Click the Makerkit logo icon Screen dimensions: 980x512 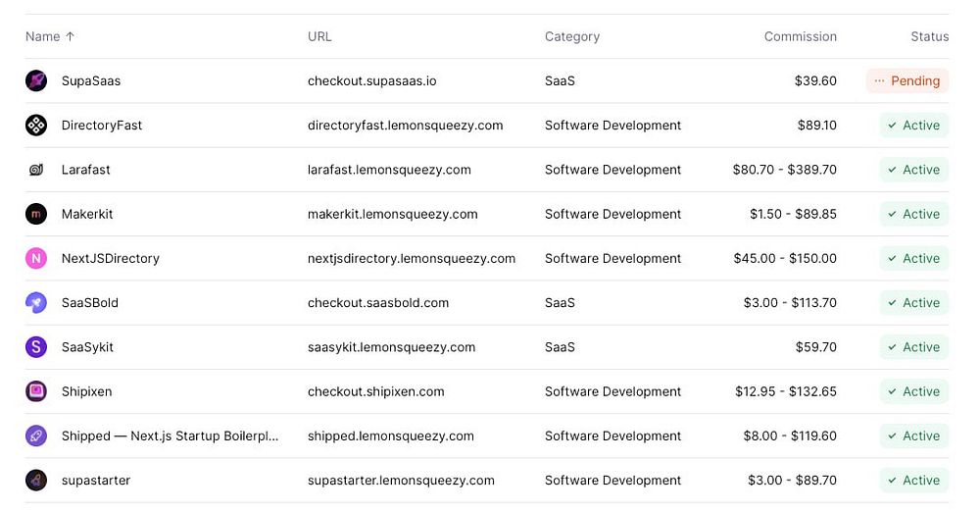(36, 214)
